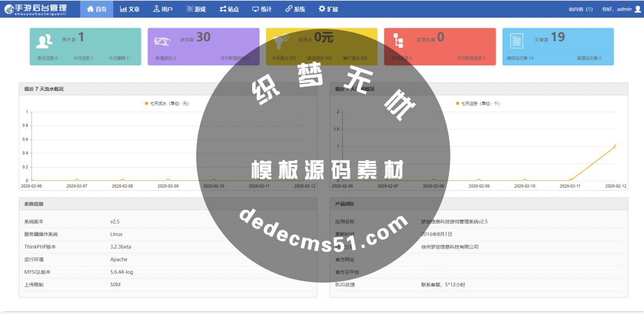The image size is (644, 314).
Task: Toggle the 七天注册 legend series
Action: (478, 104)
